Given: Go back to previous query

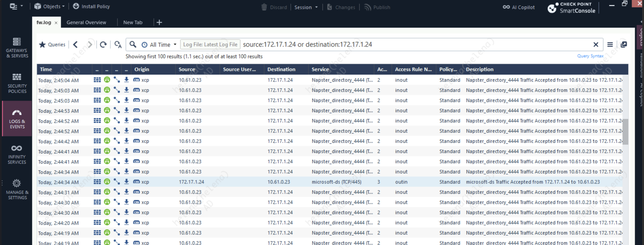Looking at the screenshot, I should point(75,45).
